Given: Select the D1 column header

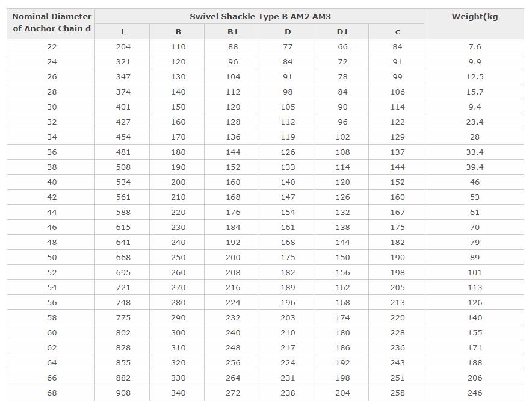Looking at the screenshot, I should point(342,31).
